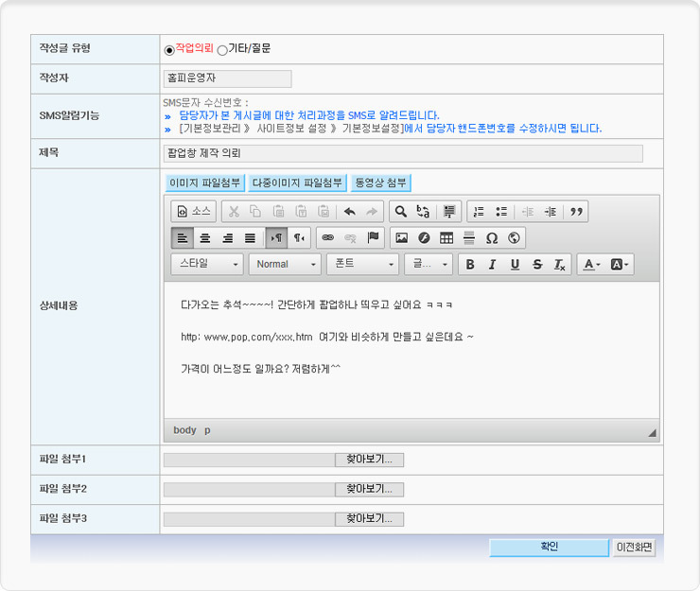
Task: Insert an iframe with globe icon
Action: pyautogui.click(x=514, y=238)
